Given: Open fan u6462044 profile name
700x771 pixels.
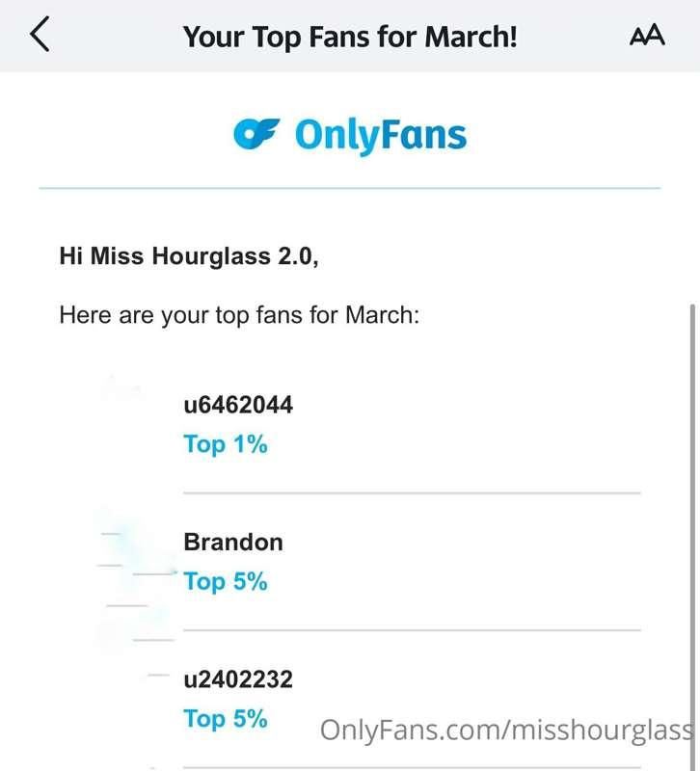Looking at the screenshot, I should click(238, 405).
